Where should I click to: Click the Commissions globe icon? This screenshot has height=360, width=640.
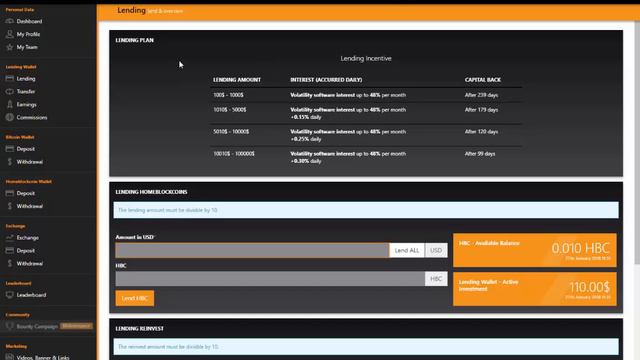(x=10, y=118)
